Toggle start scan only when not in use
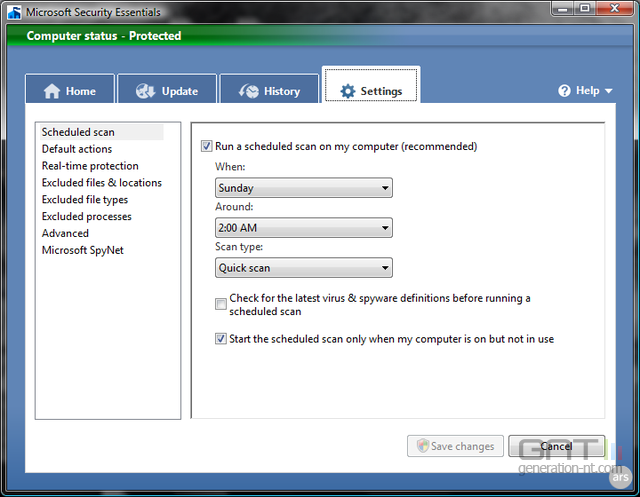Screen dimensions: 640x497 click(221, 339)
